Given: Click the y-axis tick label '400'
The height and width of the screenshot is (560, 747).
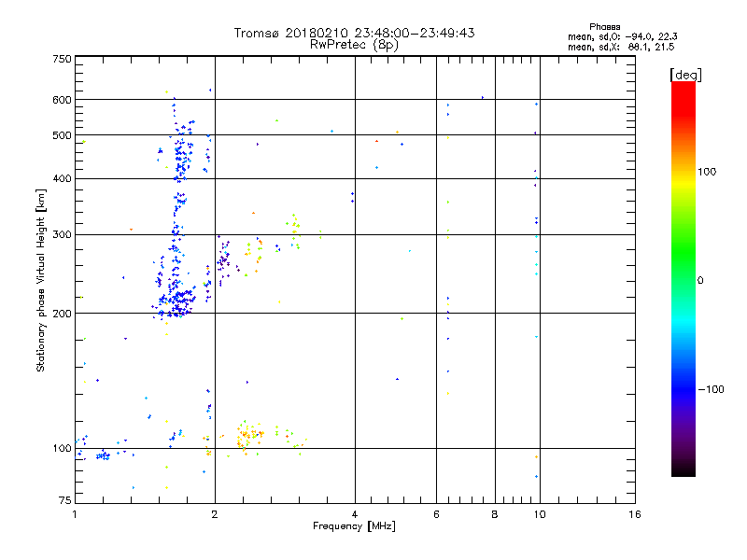Looking at the screenshot, I should 62,179.
